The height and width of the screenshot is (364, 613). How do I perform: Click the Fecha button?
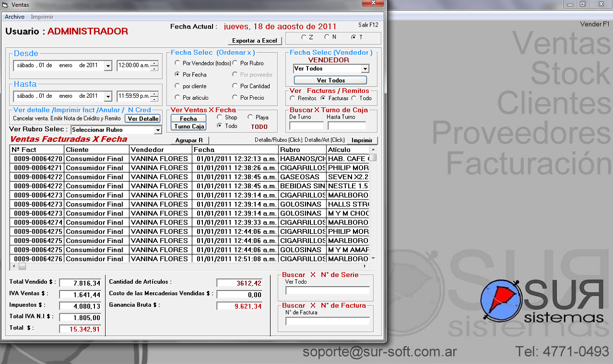[188, 119]
